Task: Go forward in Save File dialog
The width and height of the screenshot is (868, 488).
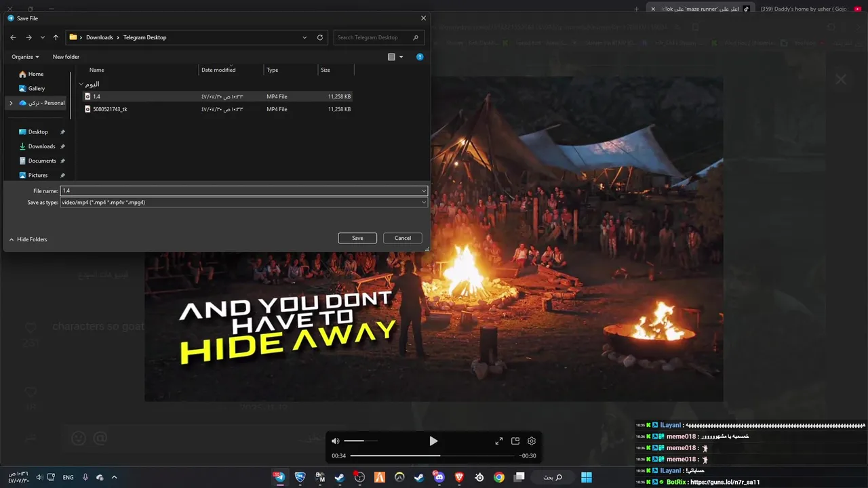Action: [28, 37]
